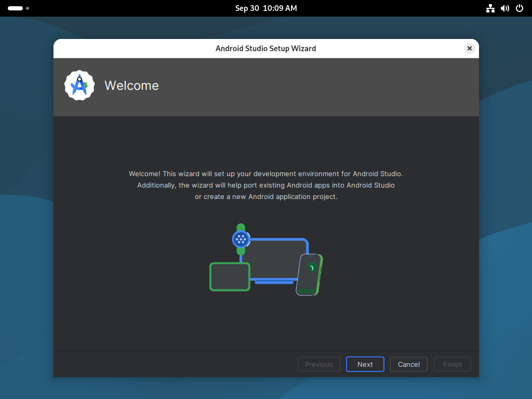Click the disabled Previous button

click(318, 364)
